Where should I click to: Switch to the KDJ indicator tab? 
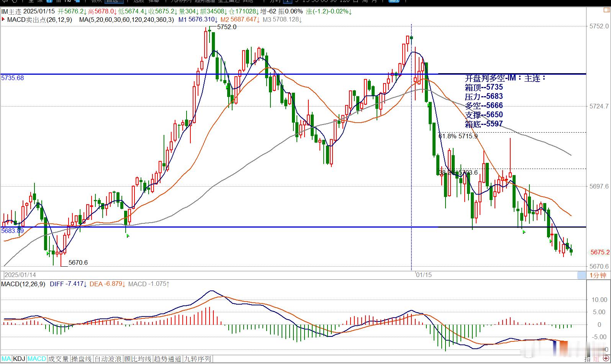[x=19, y=359]
